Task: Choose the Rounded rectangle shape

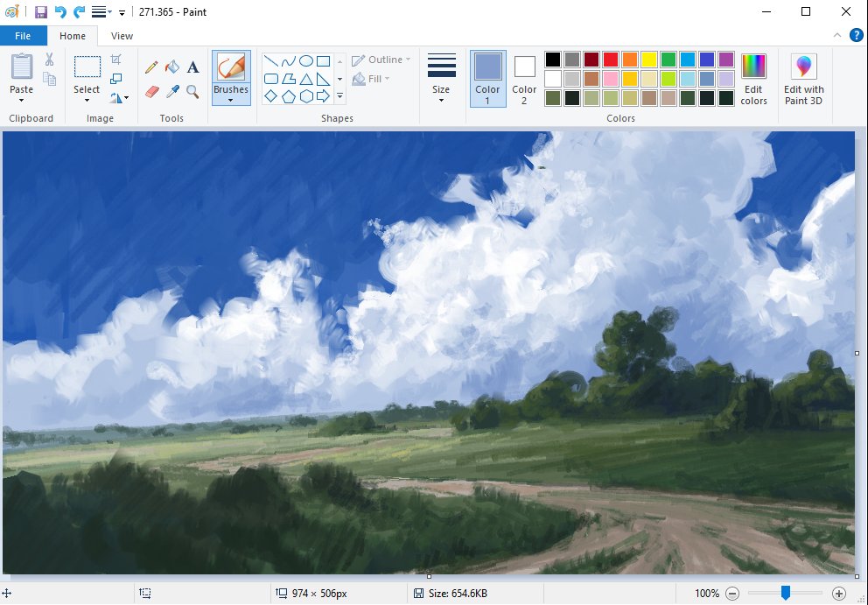Action: point(270,79)
